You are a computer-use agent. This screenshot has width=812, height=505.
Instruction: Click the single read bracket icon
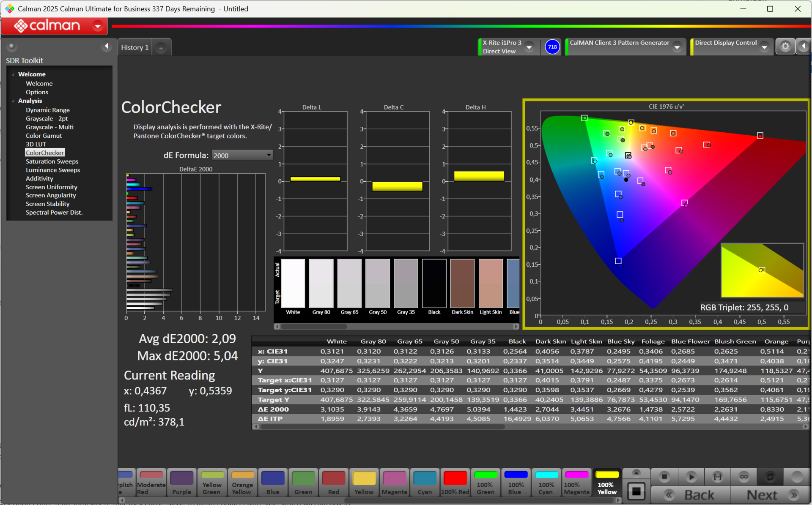tap(717, 477)
